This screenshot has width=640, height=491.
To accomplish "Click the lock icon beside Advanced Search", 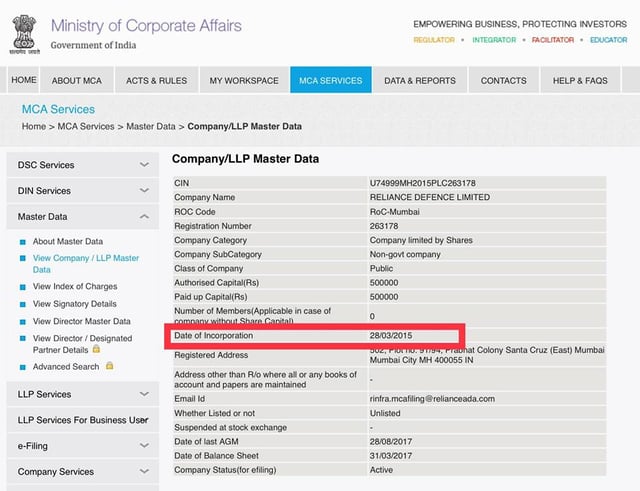I will (x=109, y=367).
